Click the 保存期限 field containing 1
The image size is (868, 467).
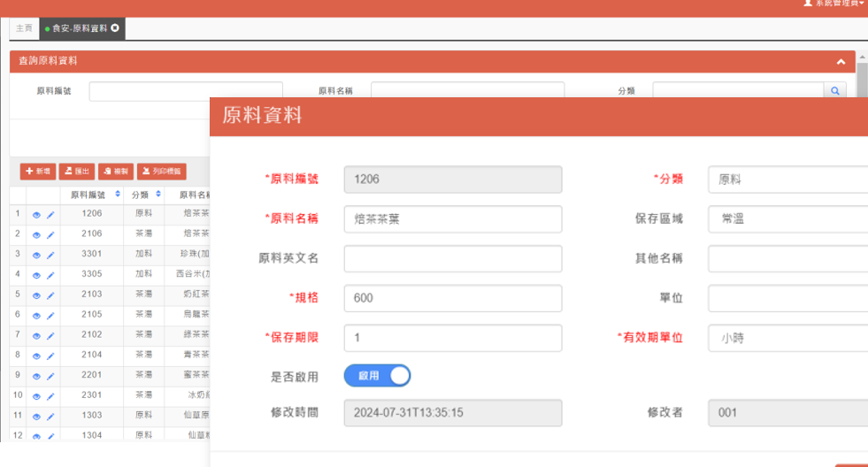[453, 338]
